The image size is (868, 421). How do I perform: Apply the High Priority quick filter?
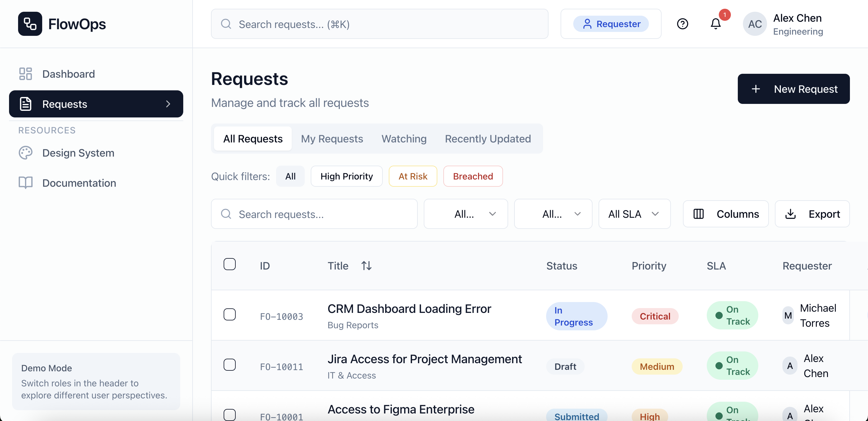point(346,176)
